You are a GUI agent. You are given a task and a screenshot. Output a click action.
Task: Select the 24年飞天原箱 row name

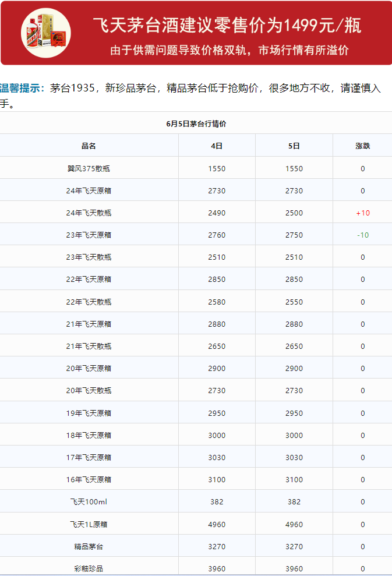pos(89,190)
